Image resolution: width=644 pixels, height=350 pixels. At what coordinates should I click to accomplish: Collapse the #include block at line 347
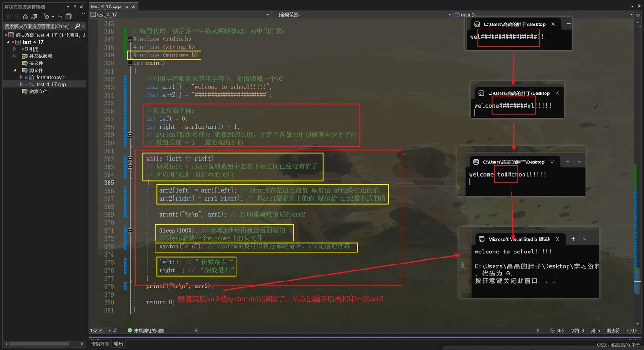tap(130, 39)
